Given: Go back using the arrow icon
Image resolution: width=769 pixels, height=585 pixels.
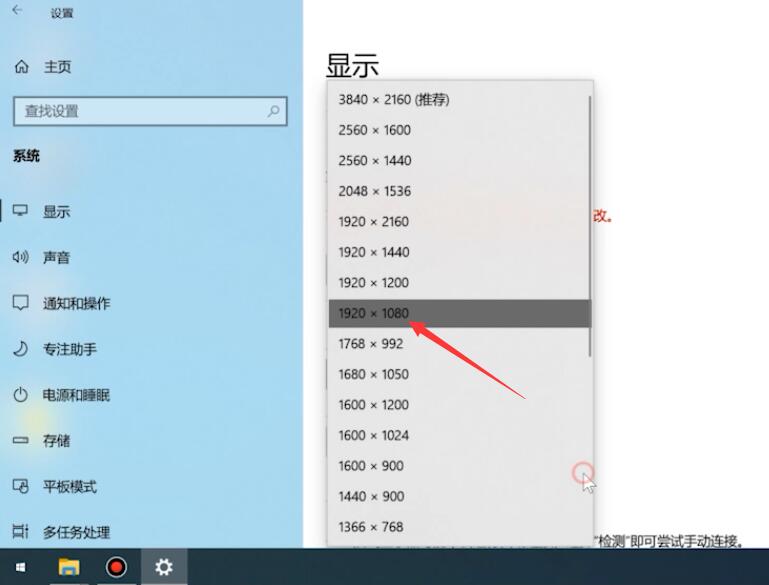Looking at the screenshot, I should (17, 10).
